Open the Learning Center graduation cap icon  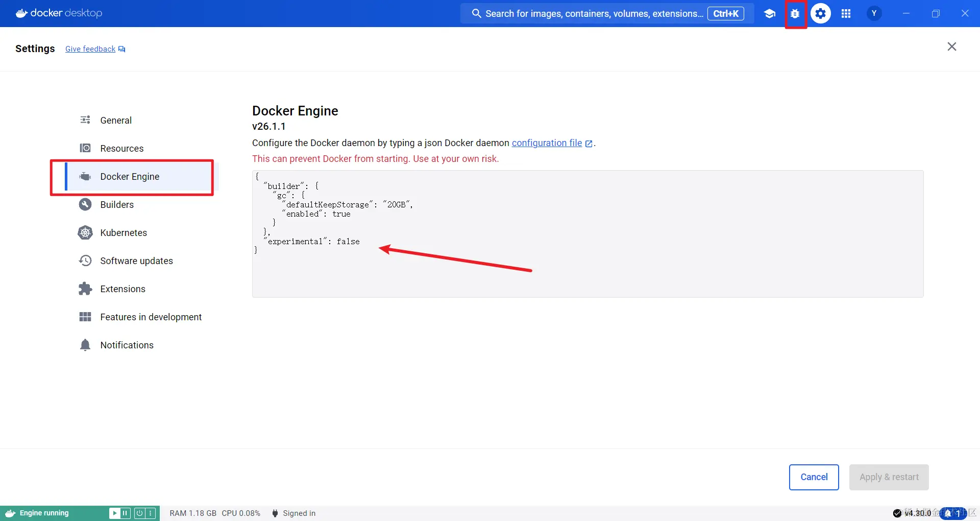click(x=770, y=13)
